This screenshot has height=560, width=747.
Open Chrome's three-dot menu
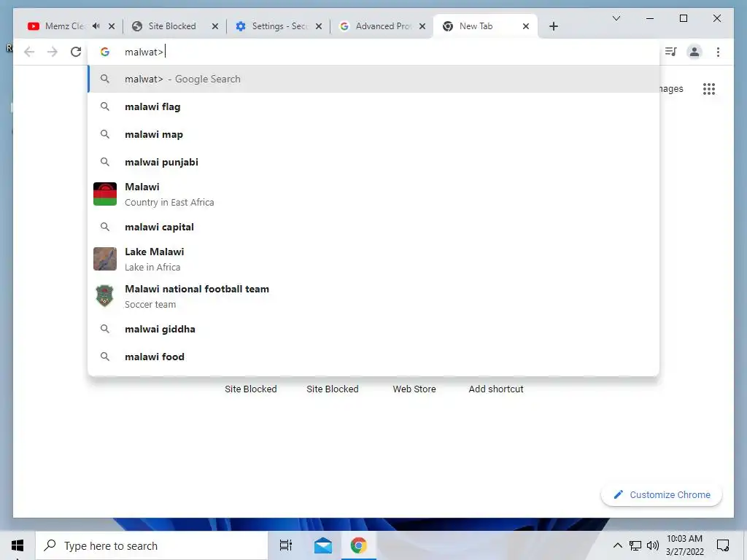click(718, 52)
